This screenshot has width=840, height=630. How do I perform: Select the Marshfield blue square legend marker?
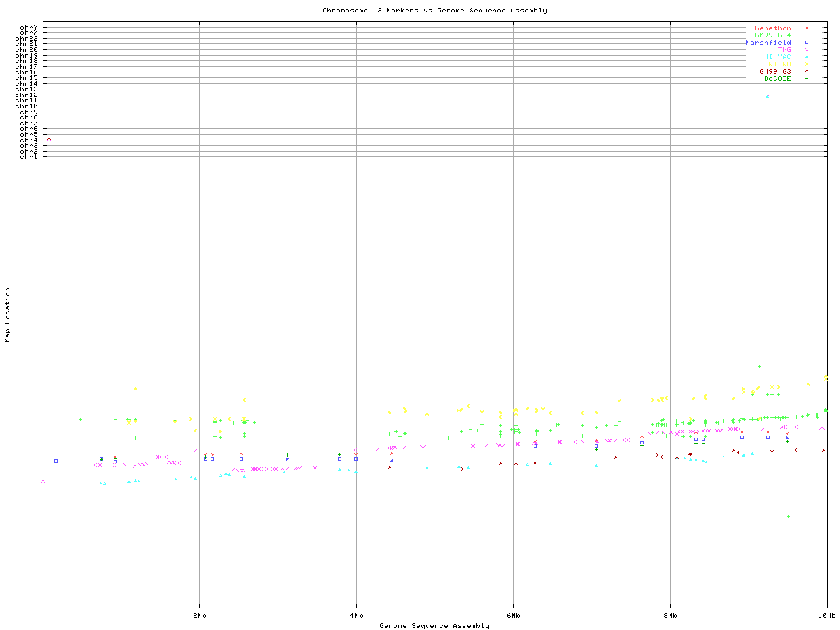807,43
